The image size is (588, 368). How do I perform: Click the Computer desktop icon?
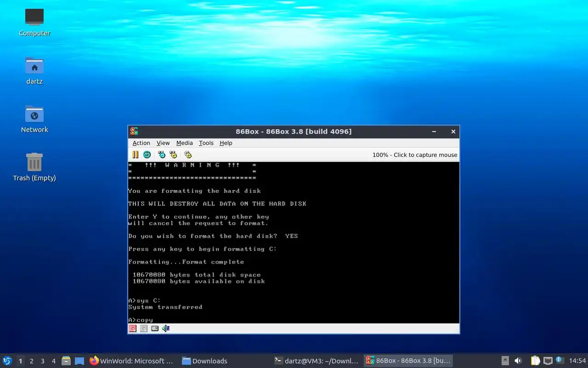34,23
